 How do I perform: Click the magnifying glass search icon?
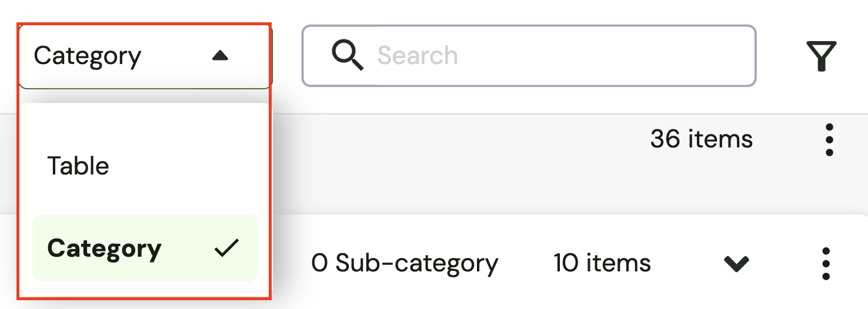coord(347,56)
